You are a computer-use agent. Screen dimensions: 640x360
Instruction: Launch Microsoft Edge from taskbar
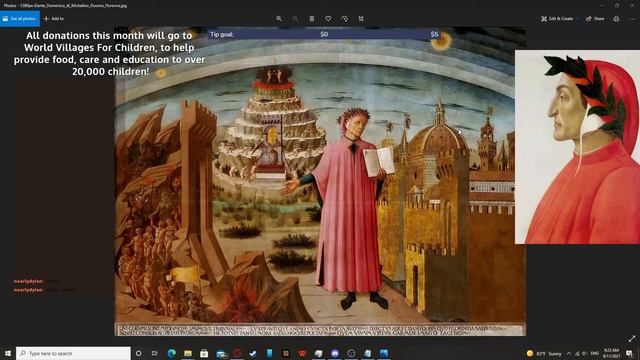(171, 353)
